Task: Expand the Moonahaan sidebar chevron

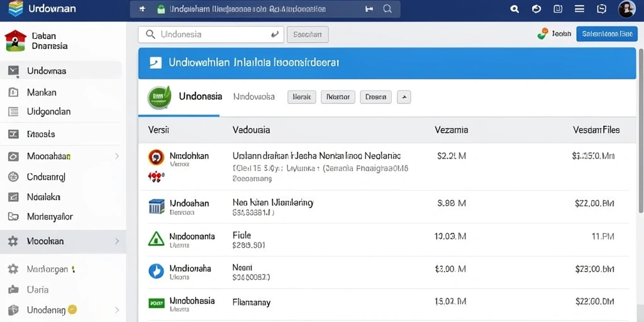Action: tap(117, 156)
